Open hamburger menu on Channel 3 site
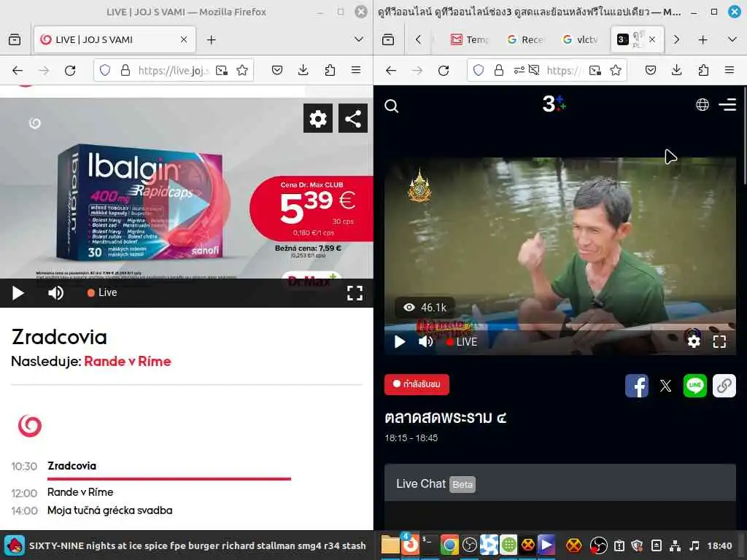 coord(728,104)
